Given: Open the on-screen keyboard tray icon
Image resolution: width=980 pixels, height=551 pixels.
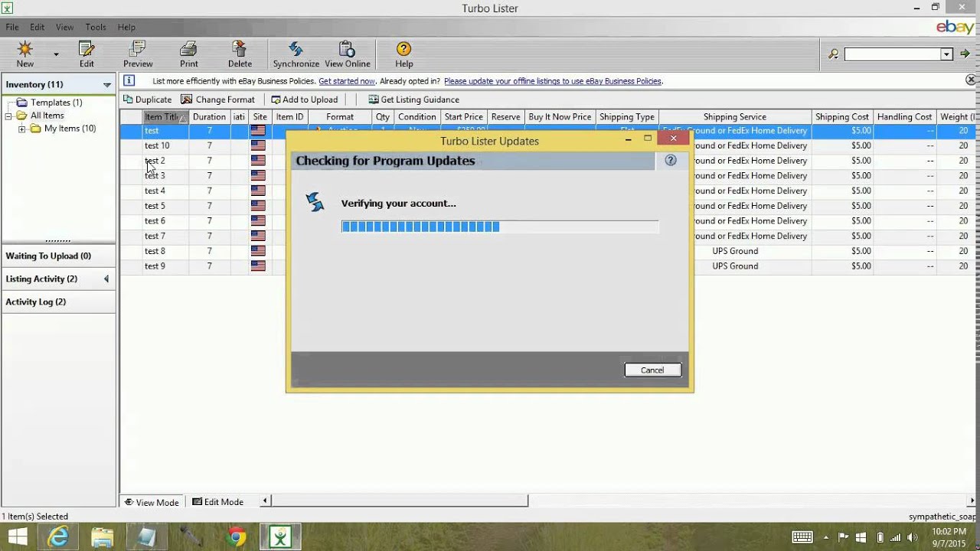Looking at the screenshot, I should [802, 537].
